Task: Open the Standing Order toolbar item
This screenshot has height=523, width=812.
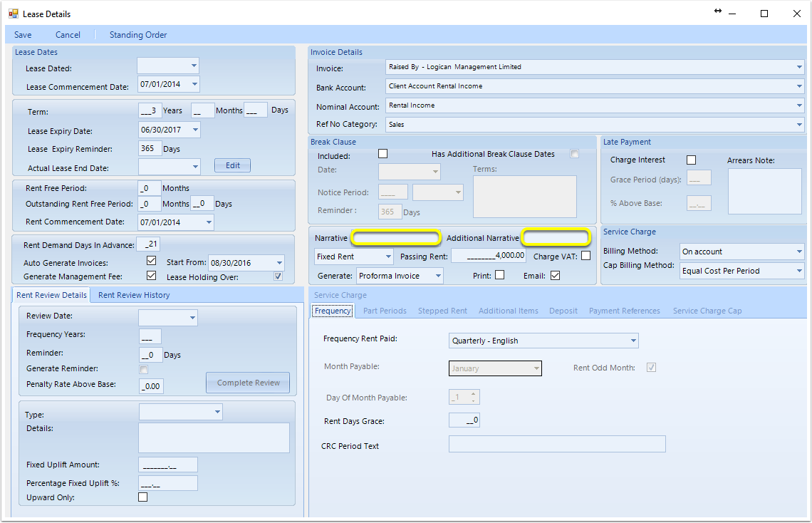Action: point(138,35)
